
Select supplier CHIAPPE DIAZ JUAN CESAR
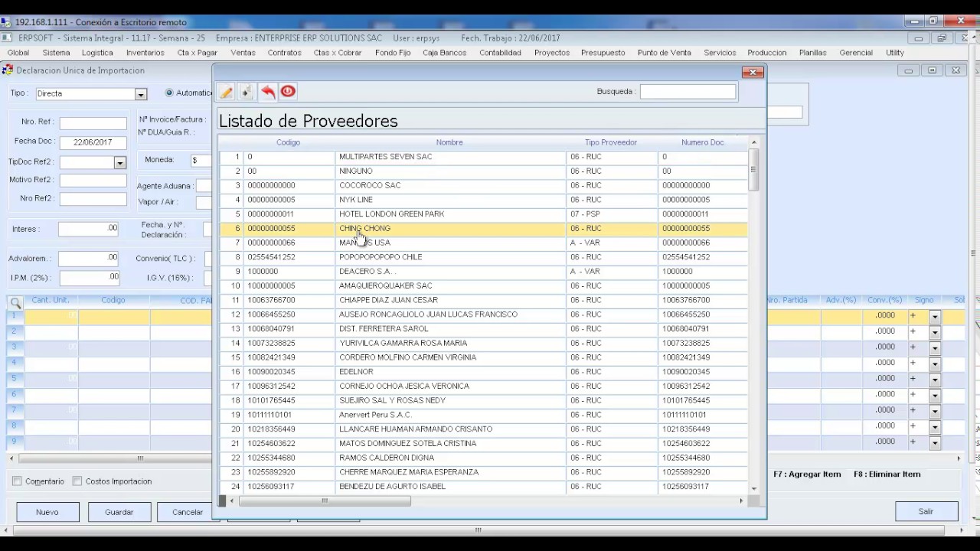coord(483,300)
